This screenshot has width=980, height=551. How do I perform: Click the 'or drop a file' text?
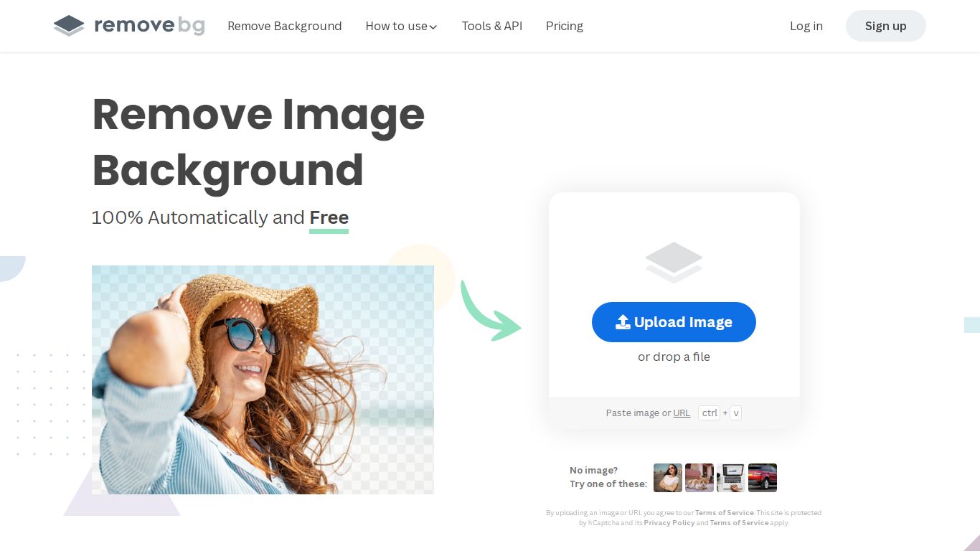coord(674,357)
